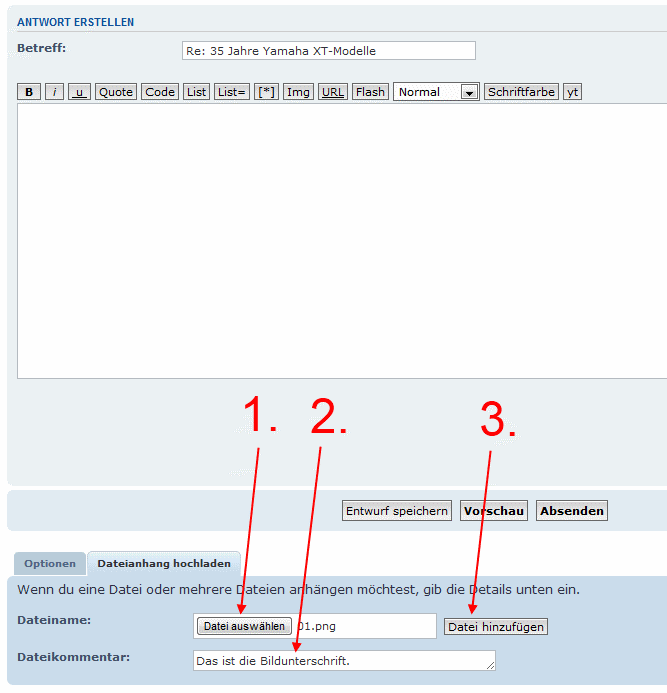Switch to the Optionen tab
This screenshot has height=693, width=667.
coord(50,564)
